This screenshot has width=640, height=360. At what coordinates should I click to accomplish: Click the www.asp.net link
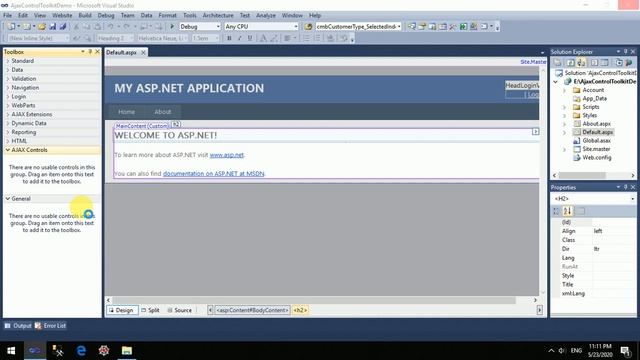[x=227, y=155]
